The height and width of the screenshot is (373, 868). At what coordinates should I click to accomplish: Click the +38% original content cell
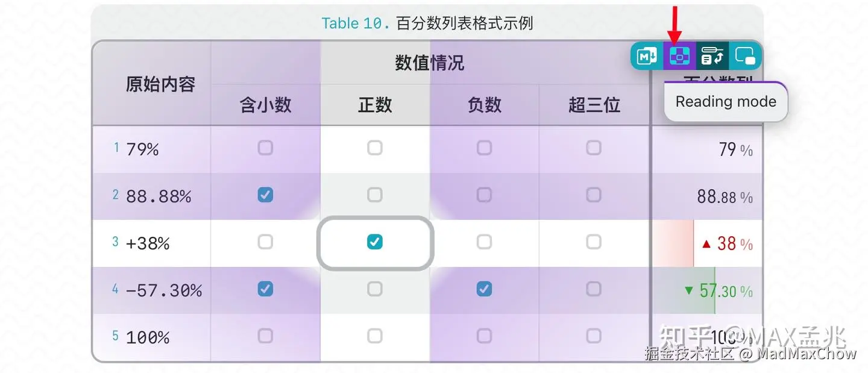tap(148, 243)
